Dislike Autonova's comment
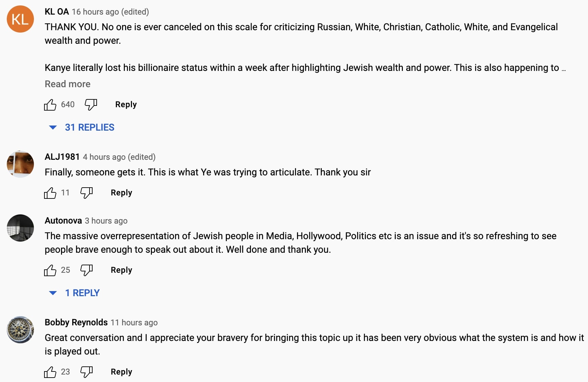Image resolution: width=588 pixels, height=382 pixels. pyautogui.click(x=86, y=270)
